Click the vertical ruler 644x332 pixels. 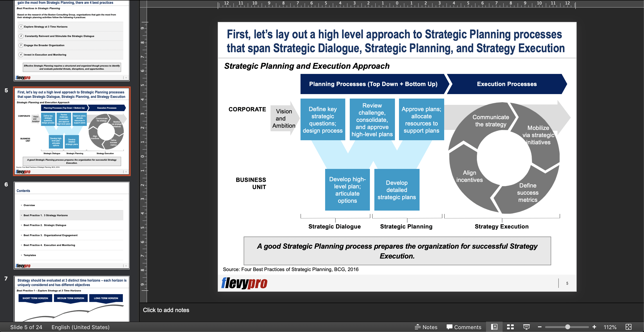pyautogui.click(x=143, y=156)
